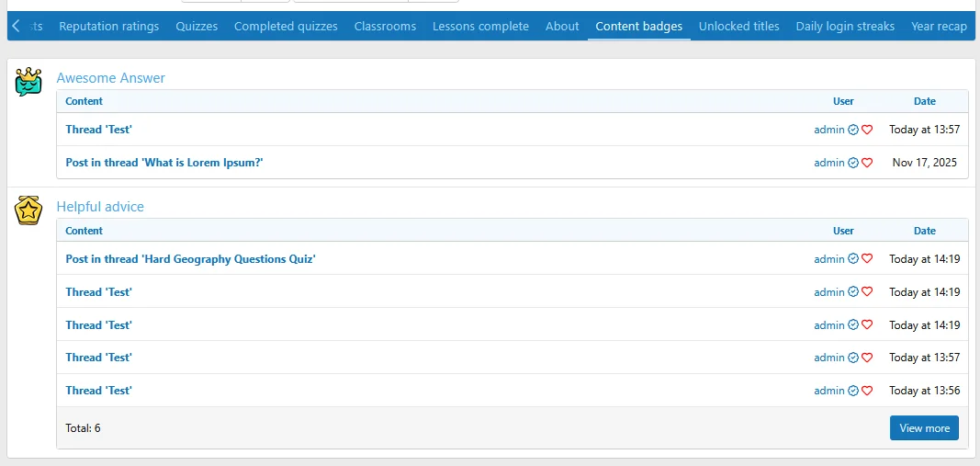Click the 'Nov 17, 2025' date
This screenshot has height=466, width=980.
[924, 163]
